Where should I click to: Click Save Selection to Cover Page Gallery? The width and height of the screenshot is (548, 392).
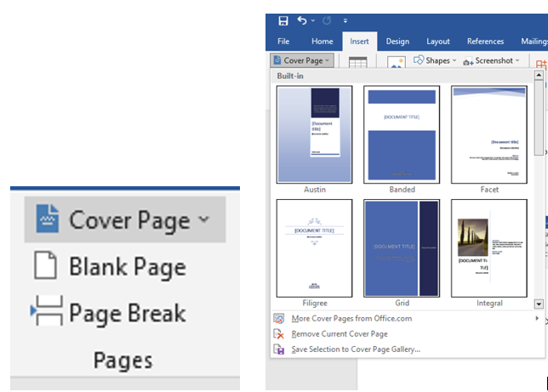click(408, 349)
